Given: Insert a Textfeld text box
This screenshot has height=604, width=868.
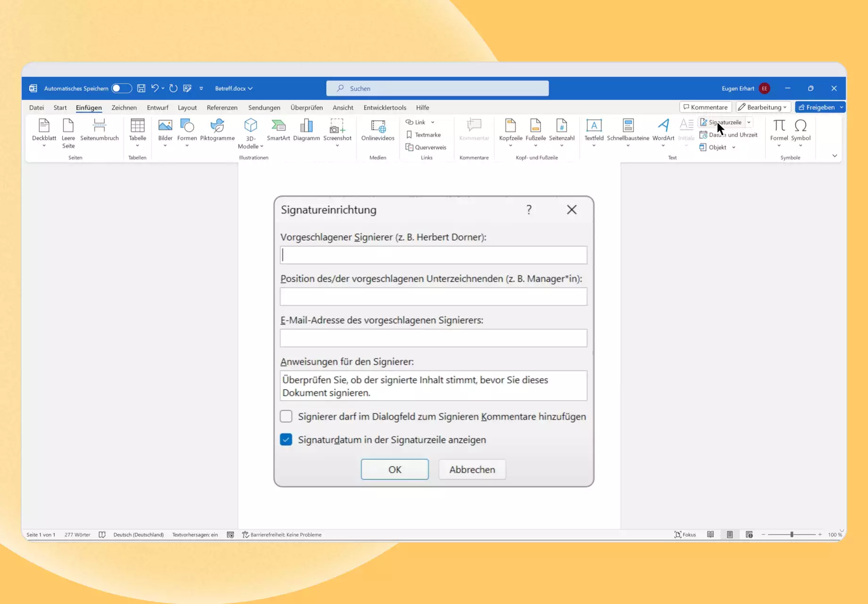Looking at the screenshot, I should [594, 133].
